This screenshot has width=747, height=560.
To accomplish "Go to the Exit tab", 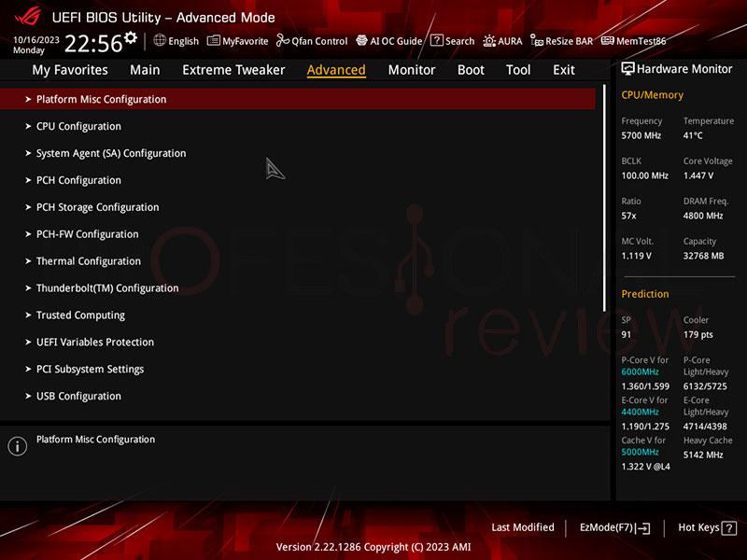I will pyautogui.click(x=564, y=70).
